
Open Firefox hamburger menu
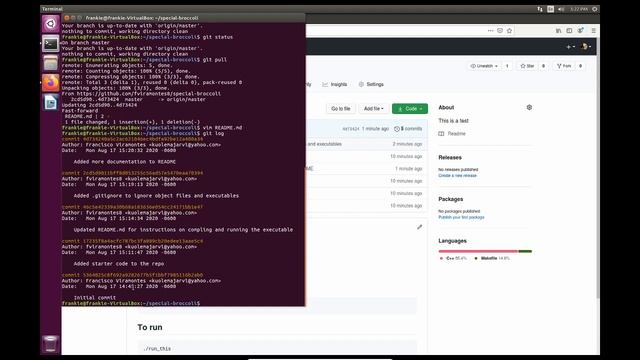(x=593, y=31)
